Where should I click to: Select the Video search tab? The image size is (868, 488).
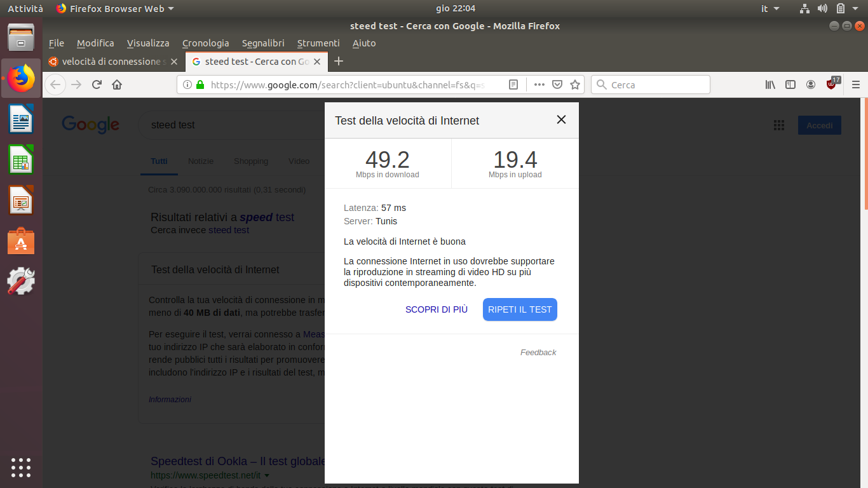pyautogui.click(x=299, y=161)
